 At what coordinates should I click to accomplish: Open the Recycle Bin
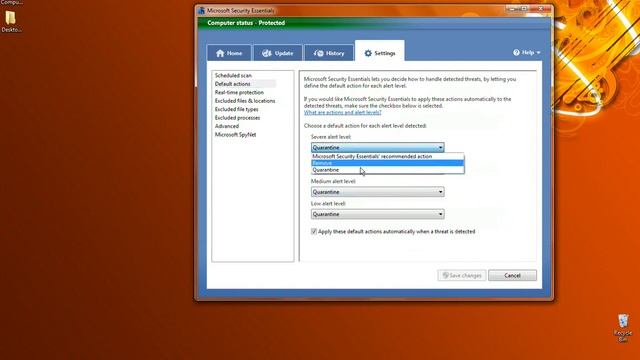point(623,327)
